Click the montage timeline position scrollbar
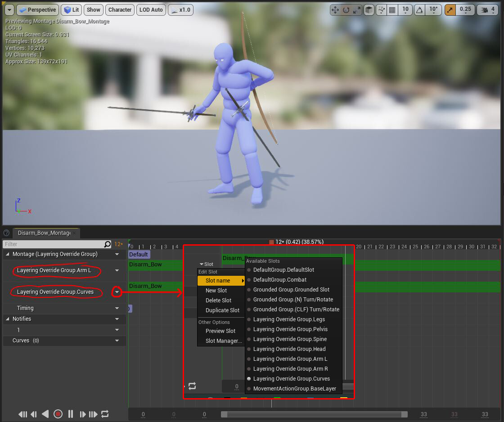The height and width of the screenshot is (422, 504). pos(314,414)
